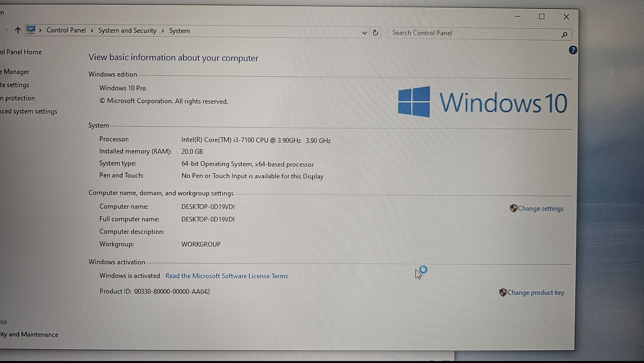Click View basic information heading
Image resolution: width=644 pixels, height=363 pixels.
click(x=173, y=58)
